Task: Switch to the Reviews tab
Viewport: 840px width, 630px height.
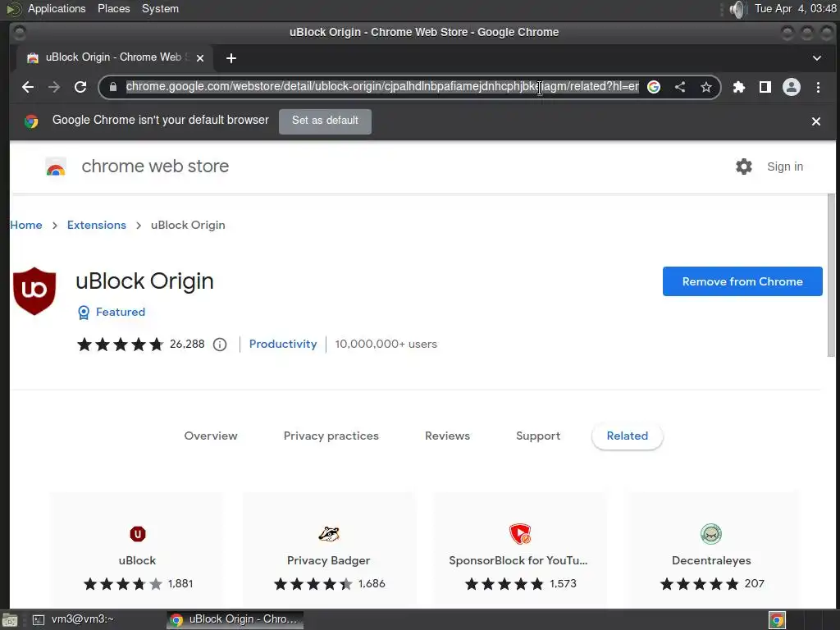Action: (x=447, y=436)
